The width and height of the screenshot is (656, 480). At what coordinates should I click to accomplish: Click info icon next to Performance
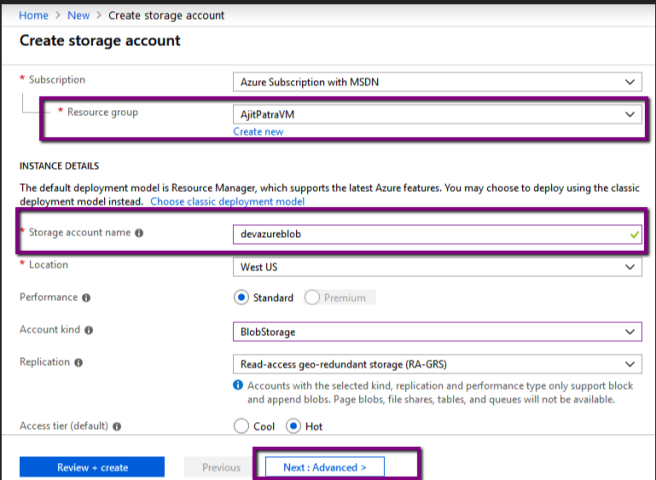87,297
